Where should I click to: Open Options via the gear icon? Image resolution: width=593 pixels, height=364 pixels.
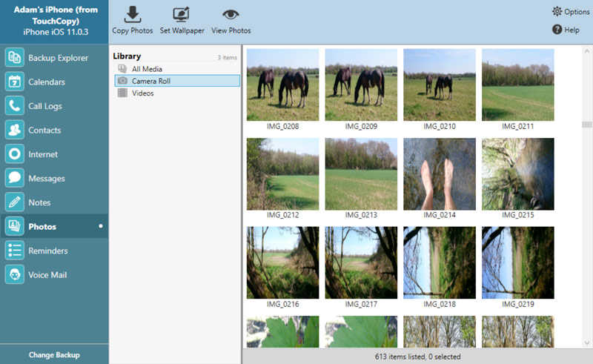click(557, 11)
